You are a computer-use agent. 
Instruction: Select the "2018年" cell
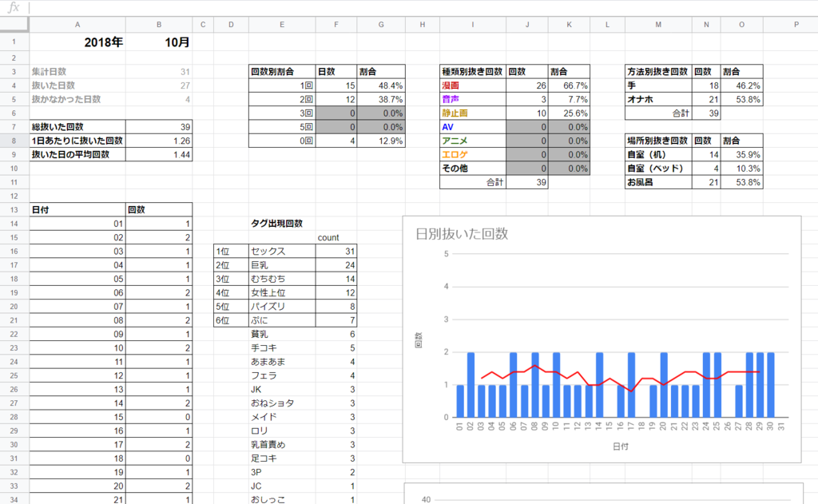[77, 42]
